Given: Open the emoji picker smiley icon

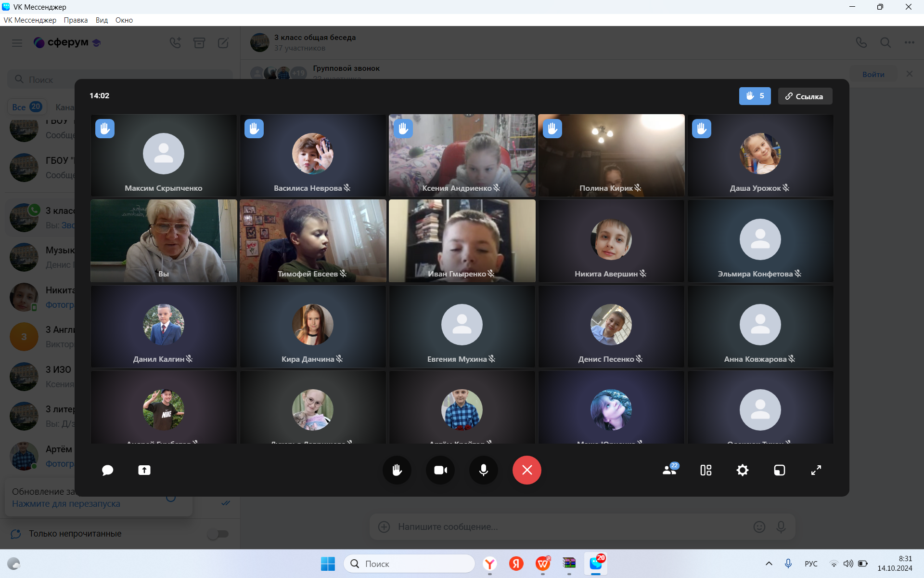Looking at the screenshot, I should (x=759, y=527).
